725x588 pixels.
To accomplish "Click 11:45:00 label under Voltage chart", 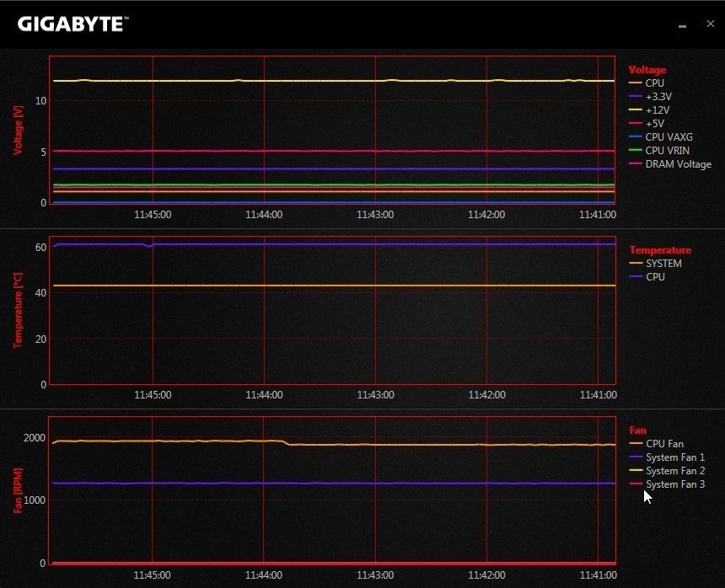I will coord(153,215).
